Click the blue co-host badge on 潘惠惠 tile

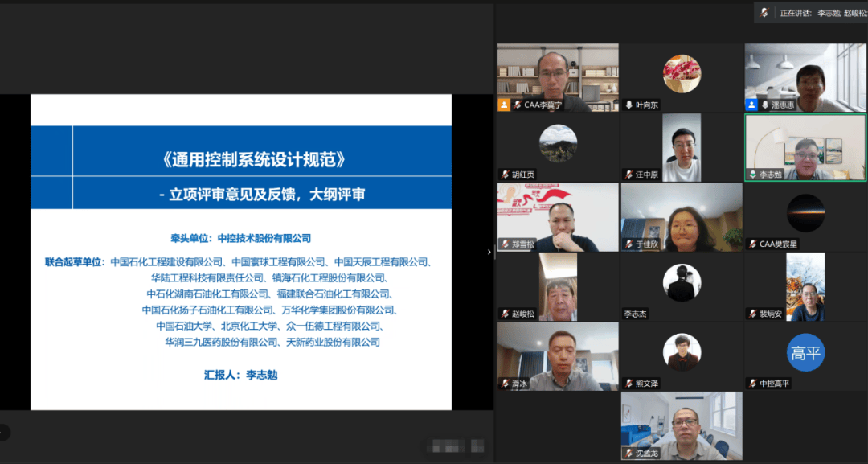pos(751,105)
